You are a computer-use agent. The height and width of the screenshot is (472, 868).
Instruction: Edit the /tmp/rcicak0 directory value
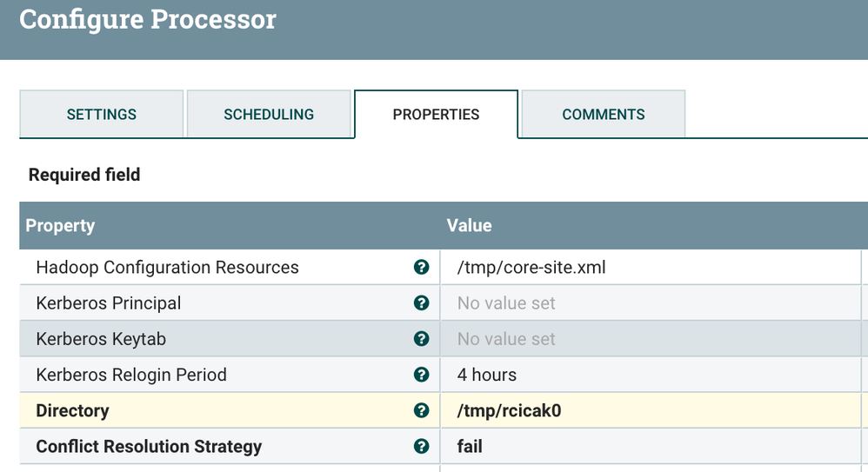click(510, 410)
